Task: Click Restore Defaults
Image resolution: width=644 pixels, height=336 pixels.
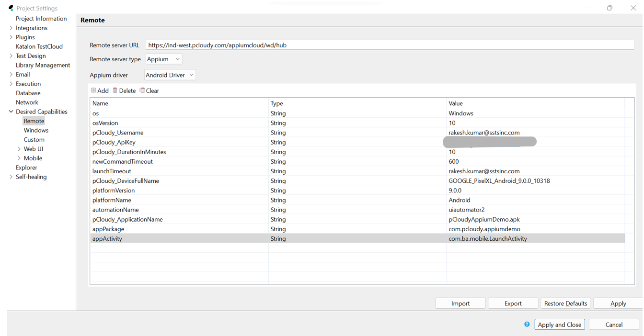Action: (x=565, y=303)
